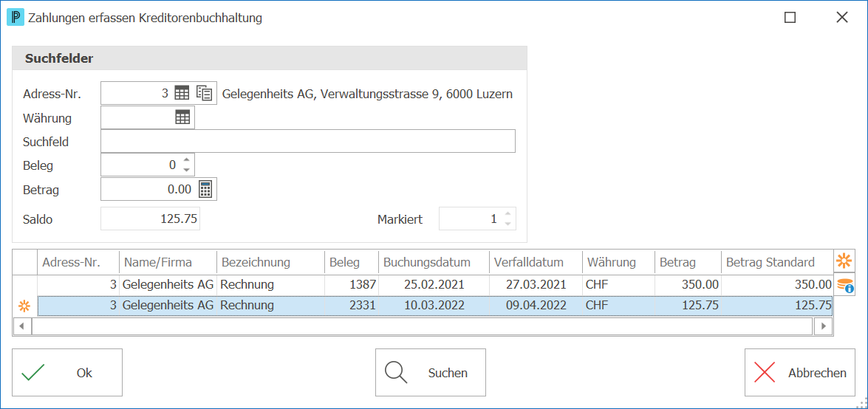This screenshot has height=409, width=868.
Task: Sort by the Name/Firma column header
Action: [168, 262]
